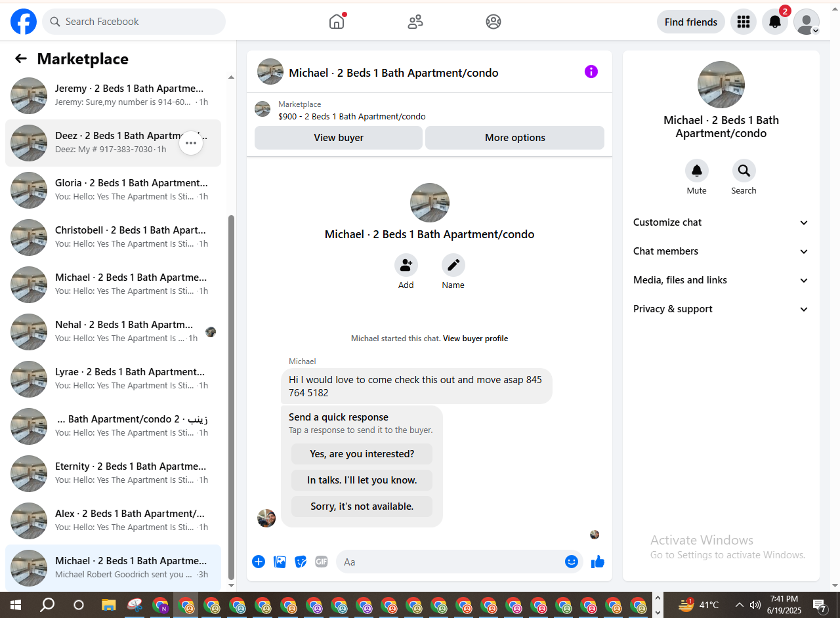Click the conversation list scroll-up arrow

coord(231,77)
